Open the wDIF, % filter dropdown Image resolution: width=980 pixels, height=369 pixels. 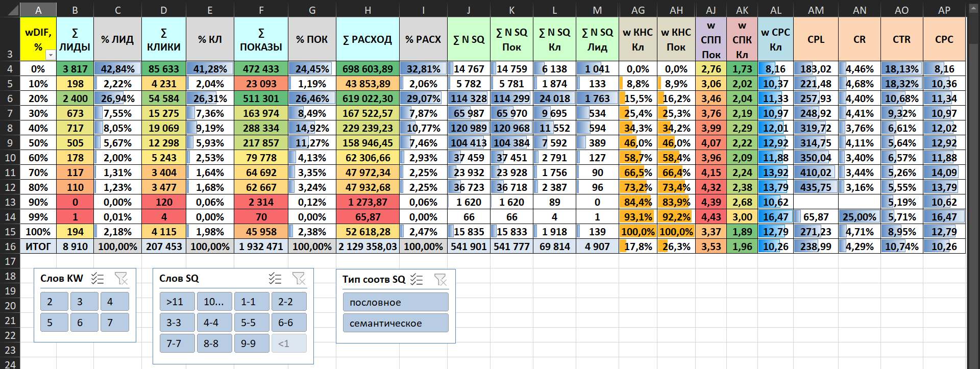pos(50,55)
